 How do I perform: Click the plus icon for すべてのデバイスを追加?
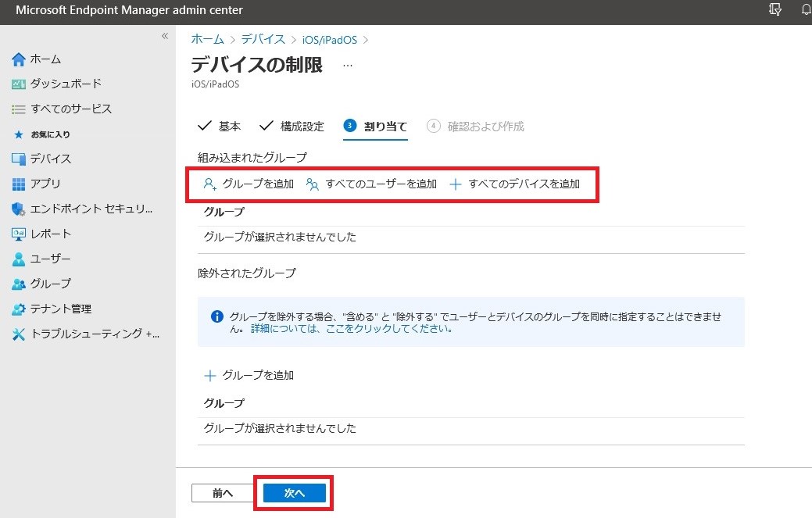(x=455, y=184)
